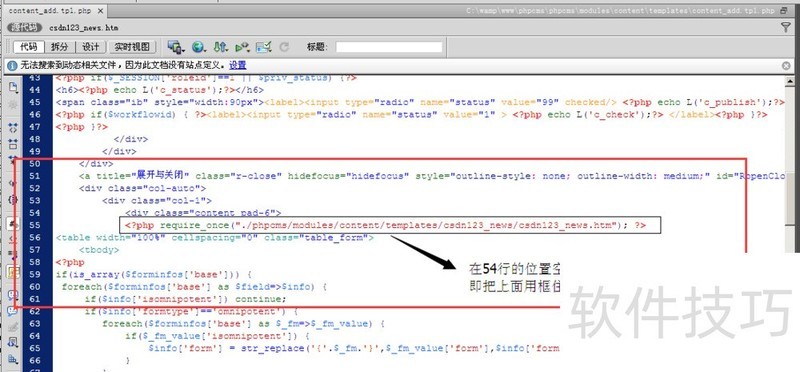Click line number 56 in the gutter
The width and height of the screenshot is (800, 372).
click(x=35, y=237)
